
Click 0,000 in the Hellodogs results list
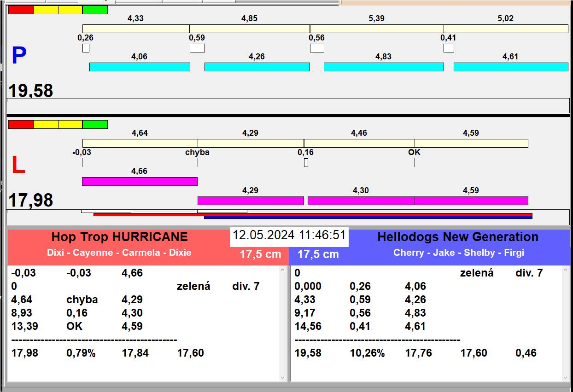[308, 287]
